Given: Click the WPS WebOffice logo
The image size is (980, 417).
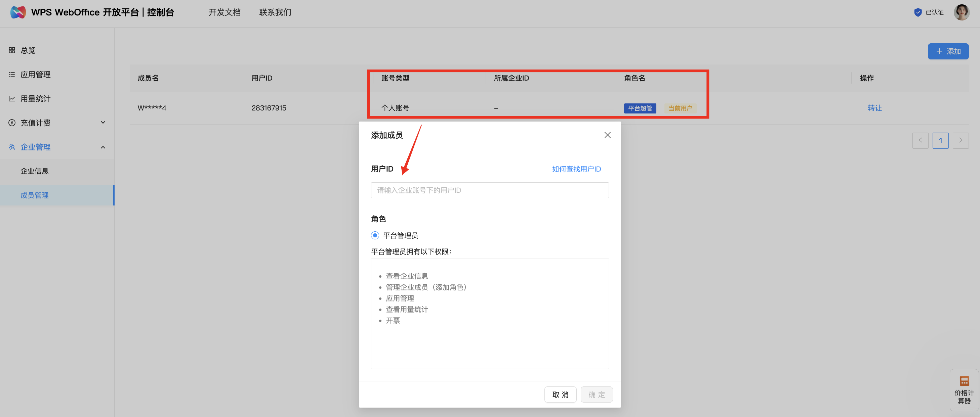Looking at the screenshot, I should click(x=17, y=12).
